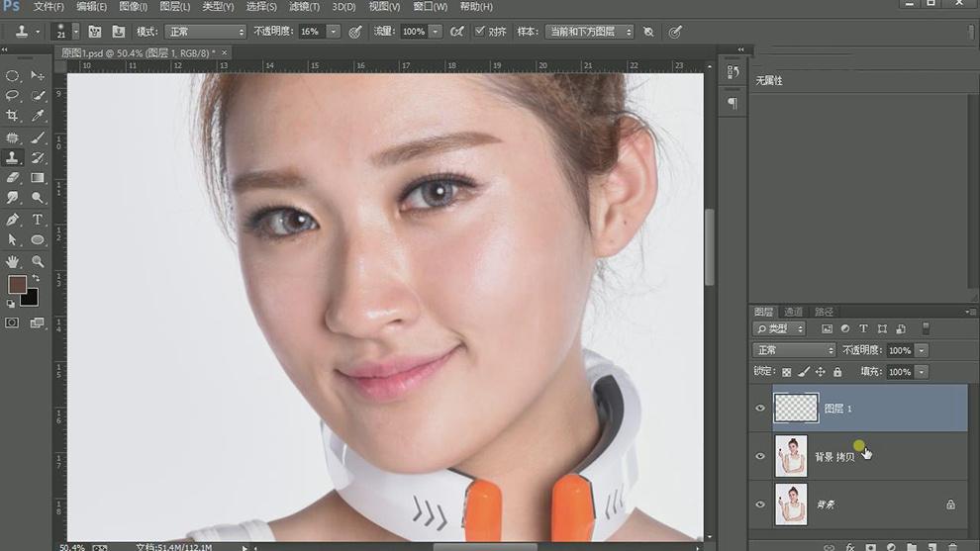The height and width of the screenshot is (551, 980).
Task: Open the 模式 blend mode dropdown in options bar
Action: pos(205,32)
